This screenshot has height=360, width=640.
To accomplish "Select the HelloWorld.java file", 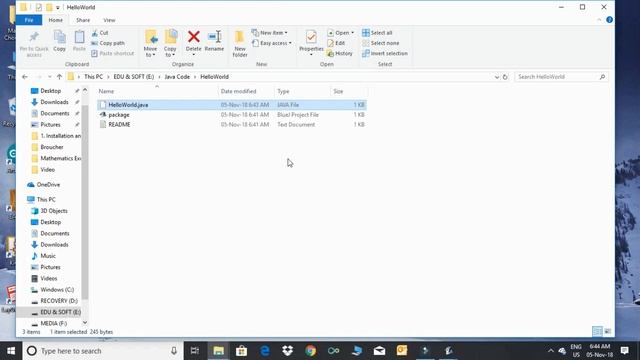I will click(231, 105).
